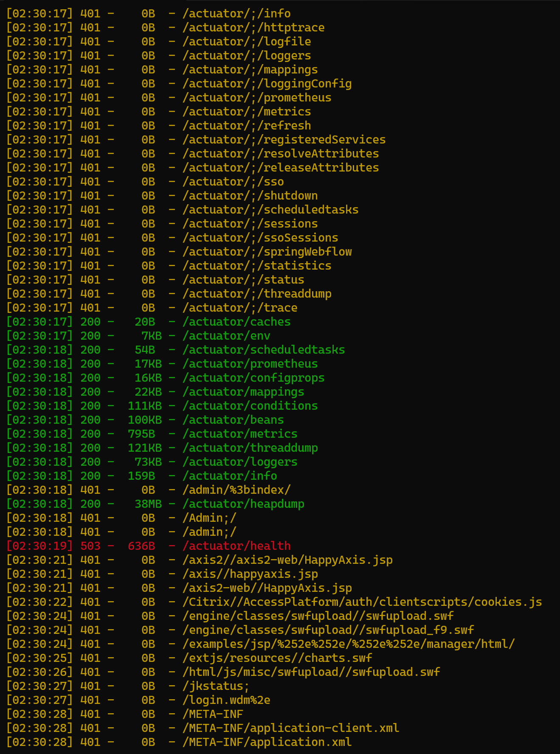Select the 121KB size of threaddump
Image resolution: width=560 pixels, height=754 pixels.
coord(145,448)
